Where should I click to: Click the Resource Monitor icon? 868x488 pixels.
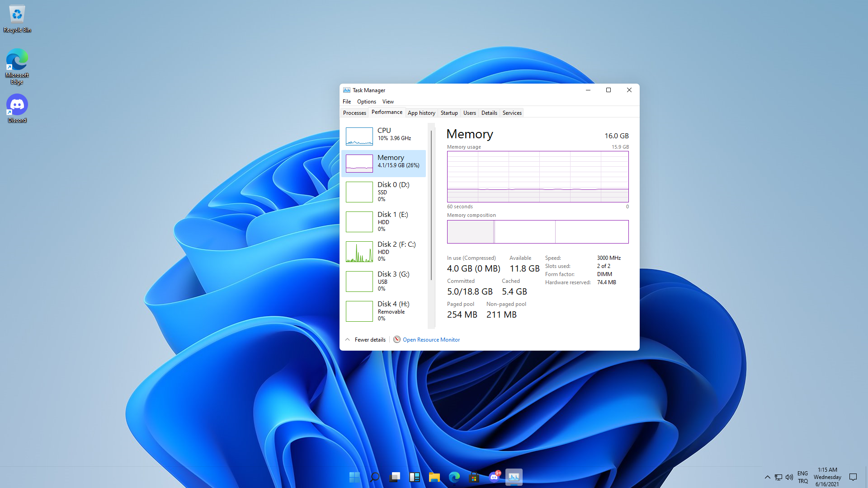click(x=396, y=340)
